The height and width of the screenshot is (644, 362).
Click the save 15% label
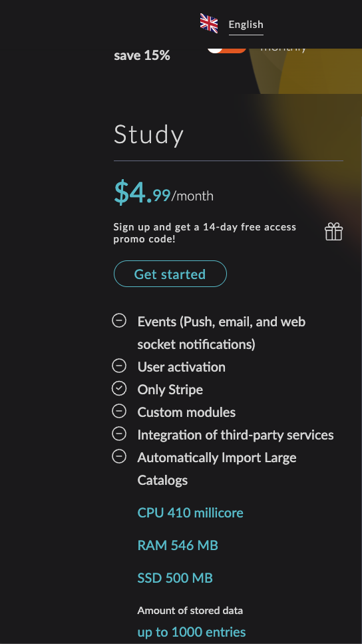(x=142, y=55)
